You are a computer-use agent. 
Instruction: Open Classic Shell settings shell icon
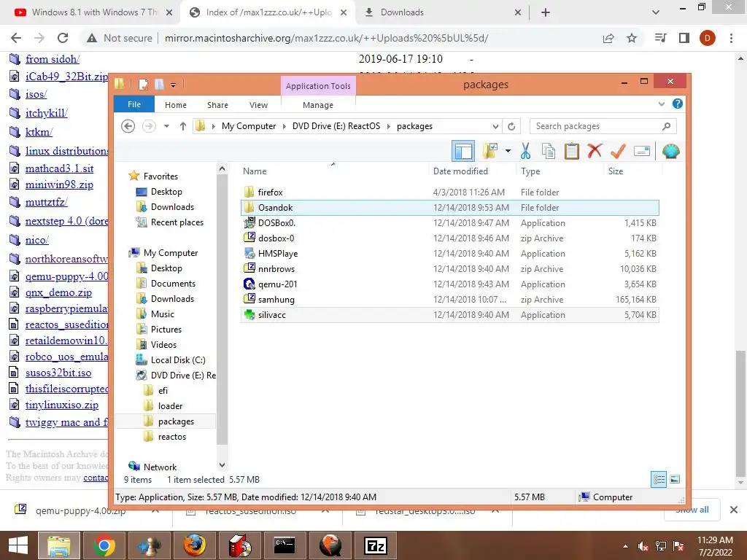pos(671,152)
